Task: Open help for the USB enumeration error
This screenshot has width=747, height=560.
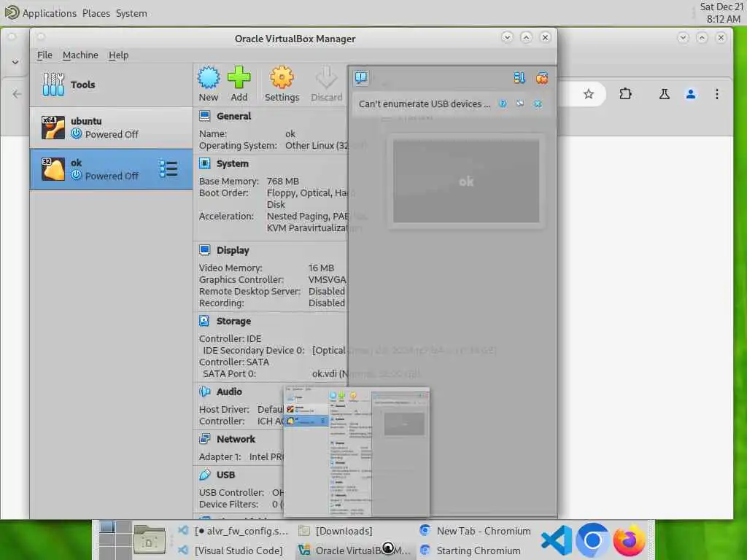Action: (x=503, y=104)
